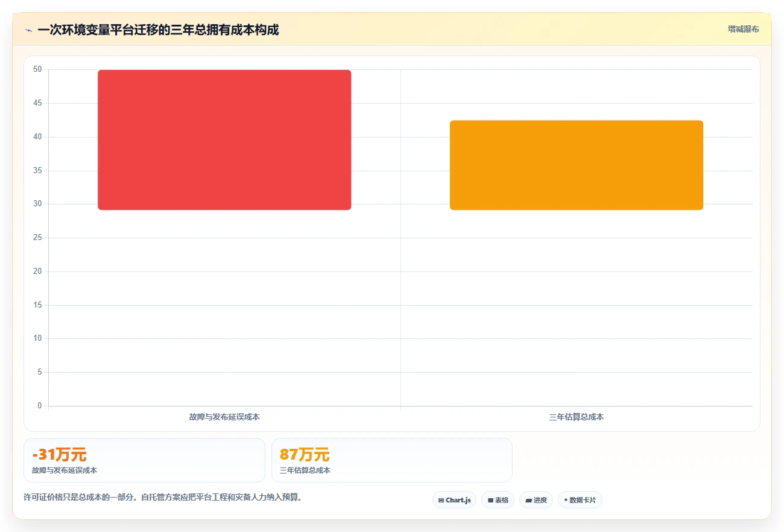Click the 三年估算总成本 x-axis label
Viewport: 784px width, 532px height.
coord(577,417)
